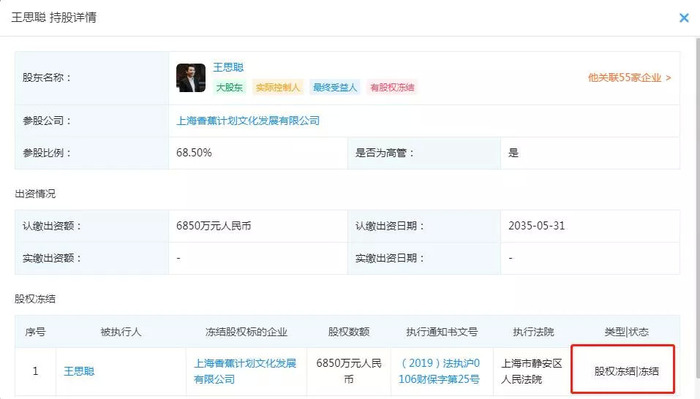Expand 他关联55家企业 link arrow
This screenshot has width=700, height=399.
(629, 78)
